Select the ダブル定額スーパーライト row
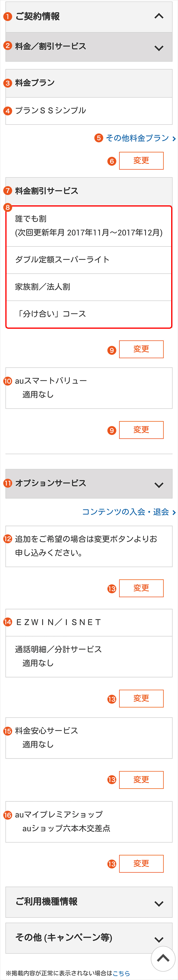This screenshot has width=178, height=980. click(88, 260)
